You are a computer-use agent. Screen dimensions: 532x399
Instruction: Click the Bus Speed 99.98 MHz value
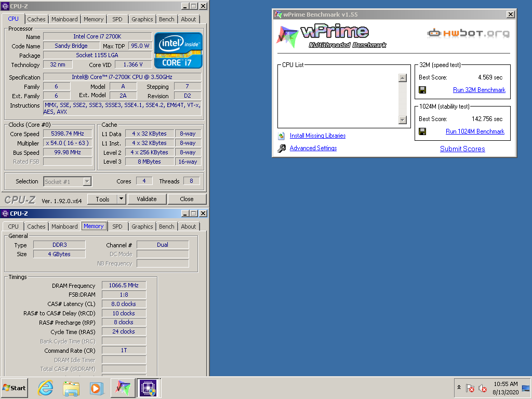(x=68, y=153)
